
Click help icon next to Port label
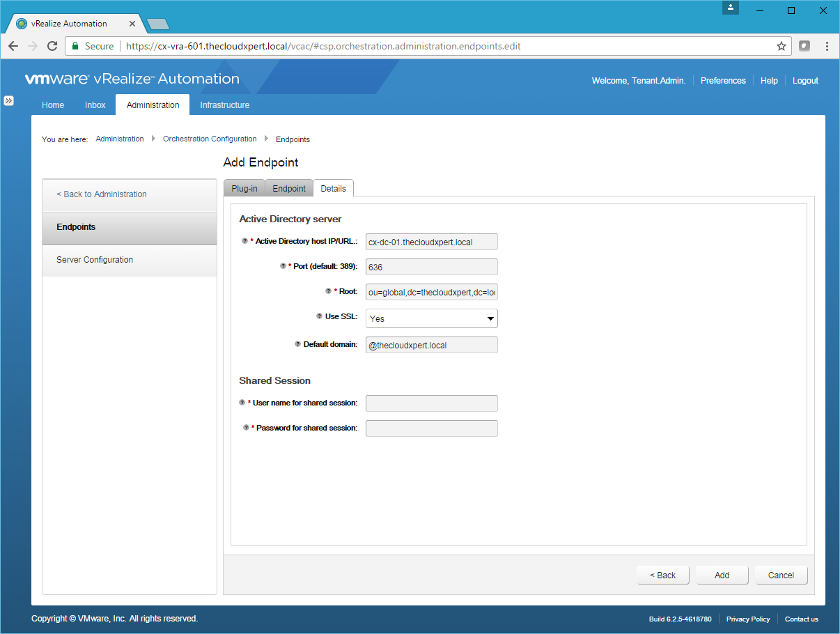pyautogui.click(x=283, y=266)
